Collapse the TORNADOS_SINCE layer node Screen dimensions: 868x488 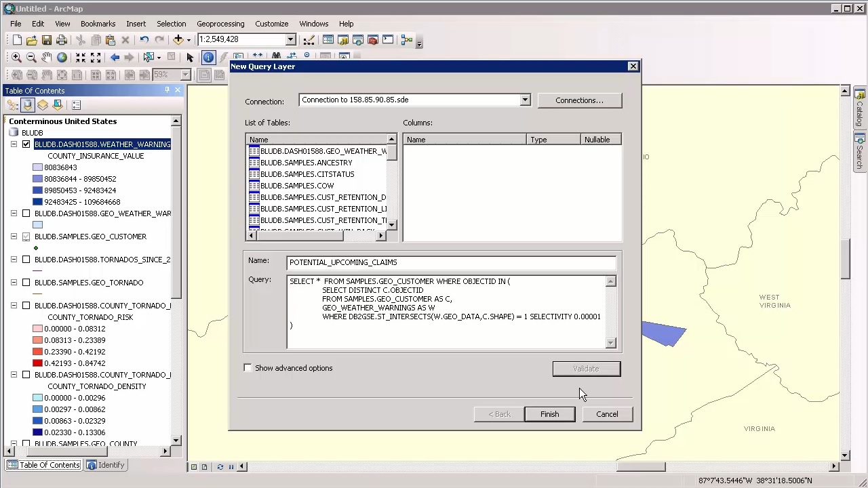click(x=14, y=260)
